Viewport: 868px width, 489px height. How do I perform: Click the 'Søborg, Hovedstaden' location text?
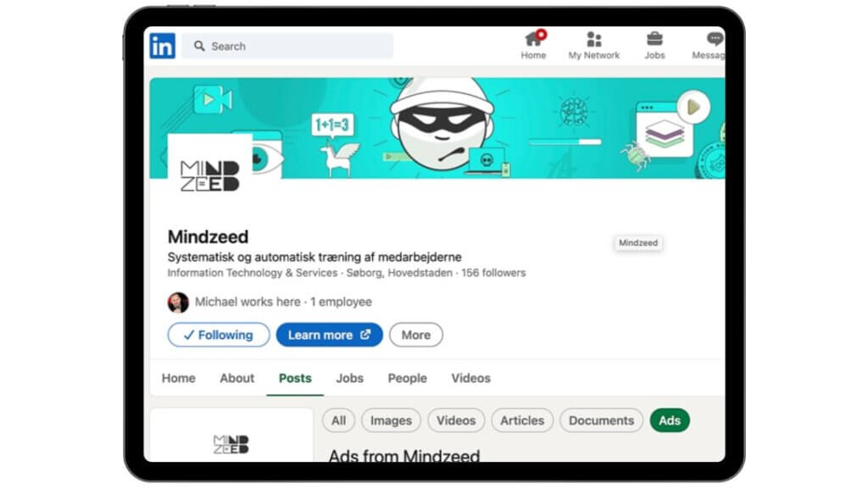pos(399,273)
